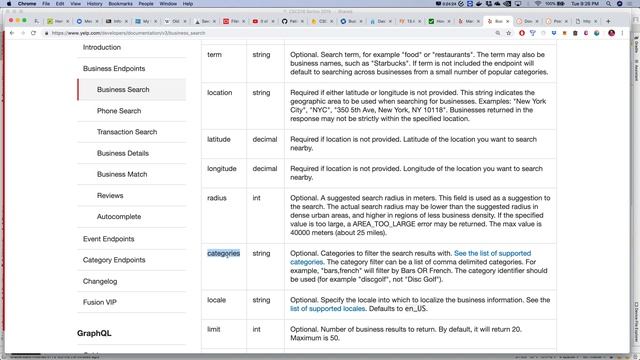Bookmark this page with the star icon
The width and height of the screenshot is (640, 360).
coord(509,33)
